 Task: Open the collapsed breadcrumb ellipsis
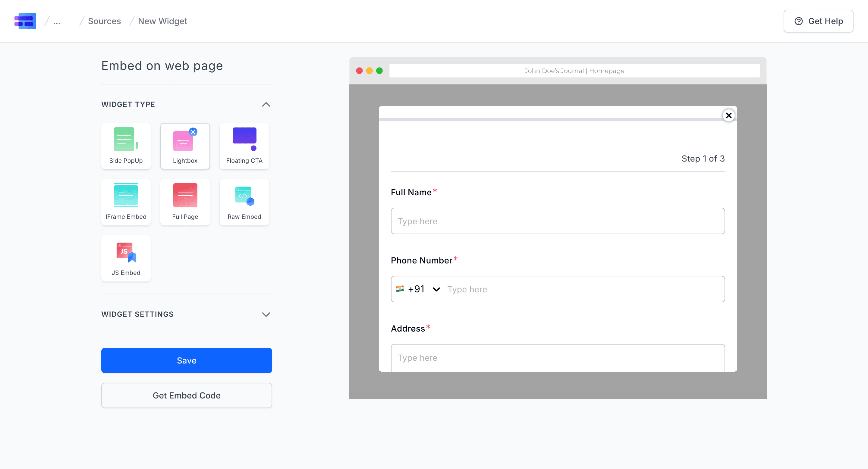[x=57, y=21]
